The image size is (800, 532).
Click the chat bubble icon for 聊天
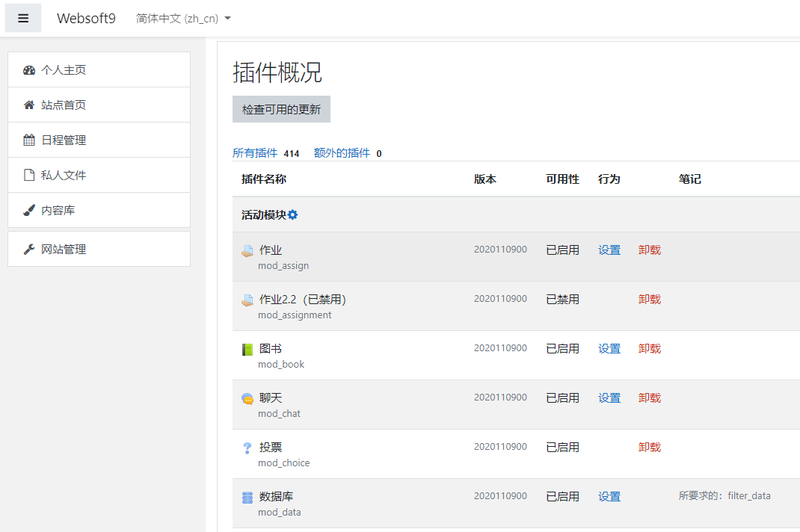click(247, 399)
